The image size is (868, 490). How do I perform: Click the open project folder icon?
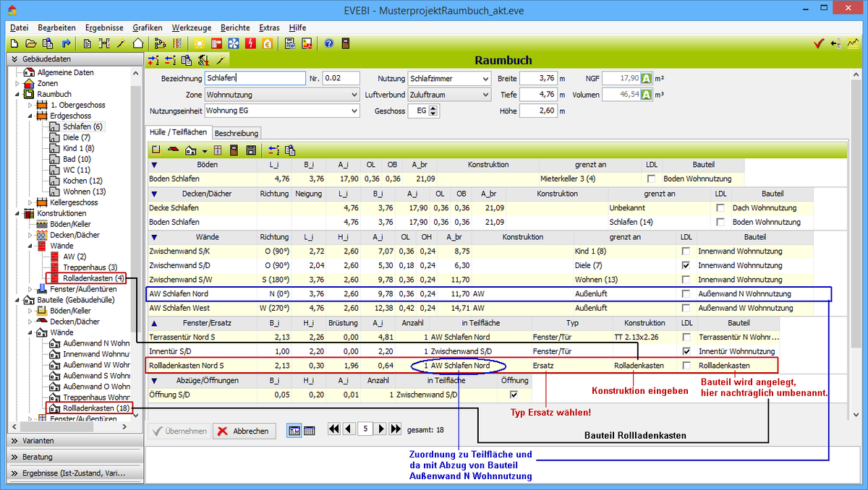tap(31, 43)
